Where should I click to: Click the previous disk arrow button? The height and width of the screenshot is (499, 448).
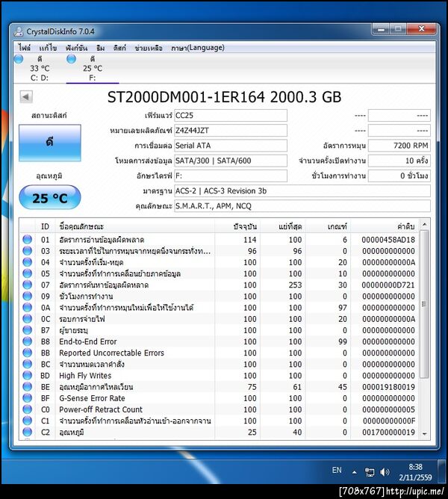26,97
